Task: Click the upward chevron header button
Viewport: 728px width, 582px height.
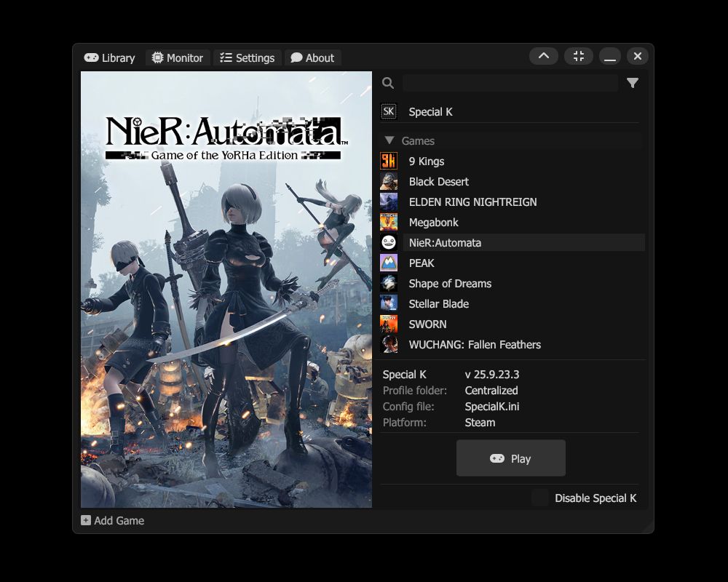Action: (x=544, y=56)
